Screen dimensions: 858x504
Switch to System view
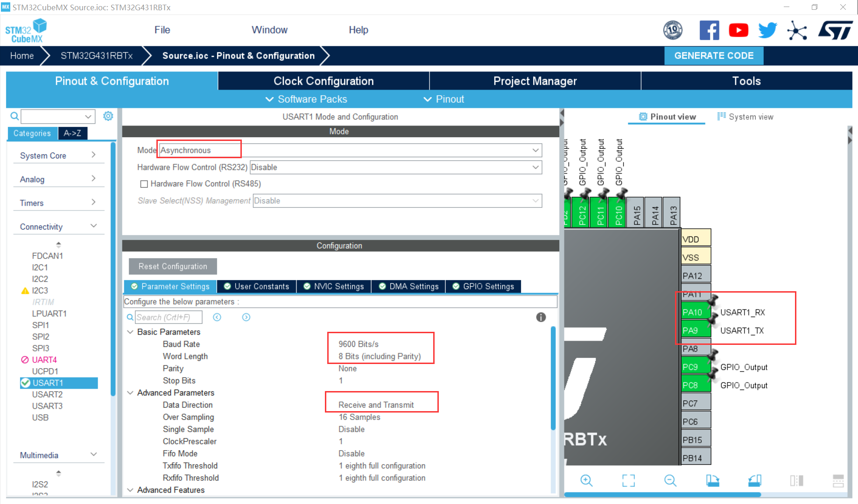coord(745,117)
